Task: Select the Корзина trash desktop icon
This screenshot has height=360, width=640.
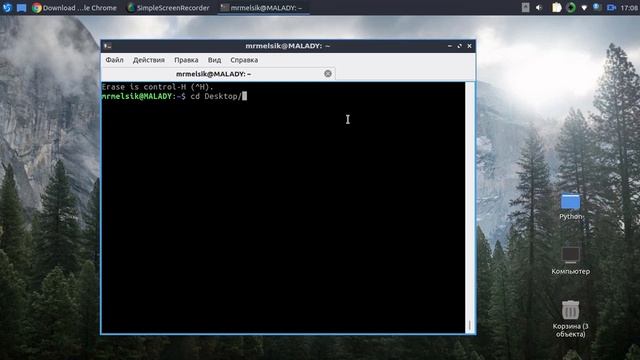Action: [x=571, y=319]
